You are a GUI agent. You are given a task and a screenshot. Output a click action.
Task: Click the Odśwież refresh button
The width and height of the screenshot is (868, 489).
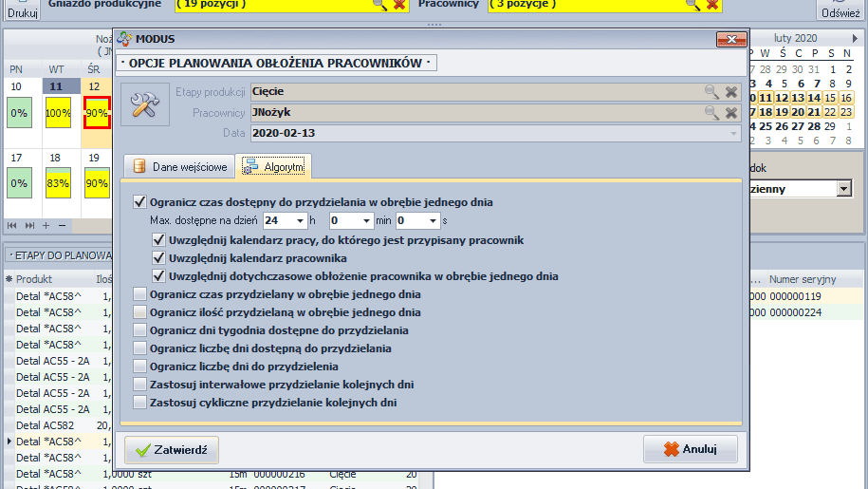[840, 9]
